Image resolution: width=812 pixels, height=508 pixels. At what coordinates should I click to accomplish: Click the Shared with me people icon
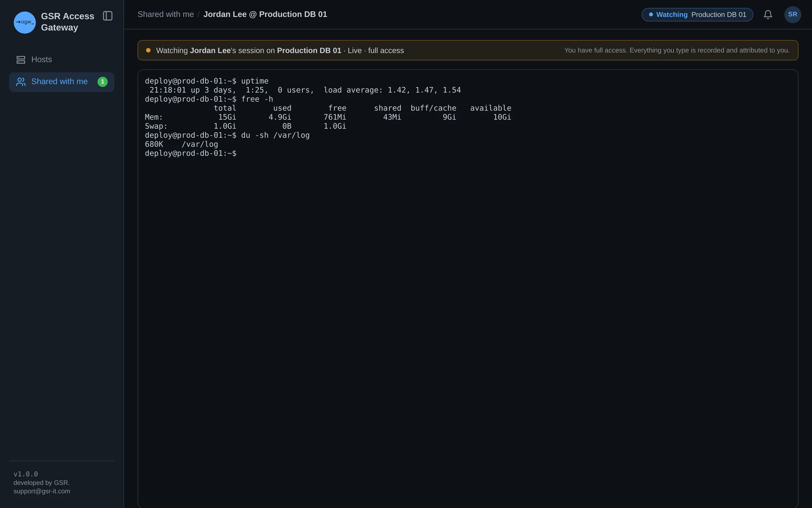click(21, 82)
